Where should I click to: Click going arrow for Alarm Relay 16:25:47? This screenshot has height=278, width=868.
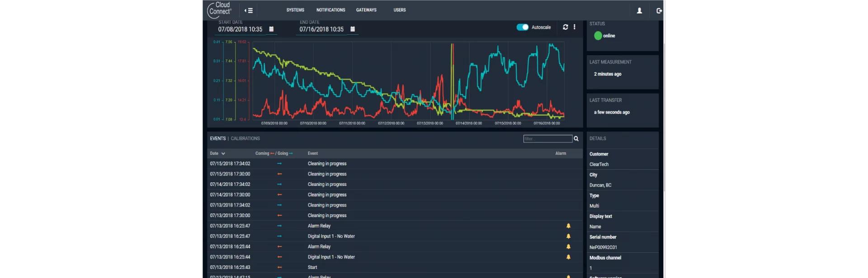[279, 226]
